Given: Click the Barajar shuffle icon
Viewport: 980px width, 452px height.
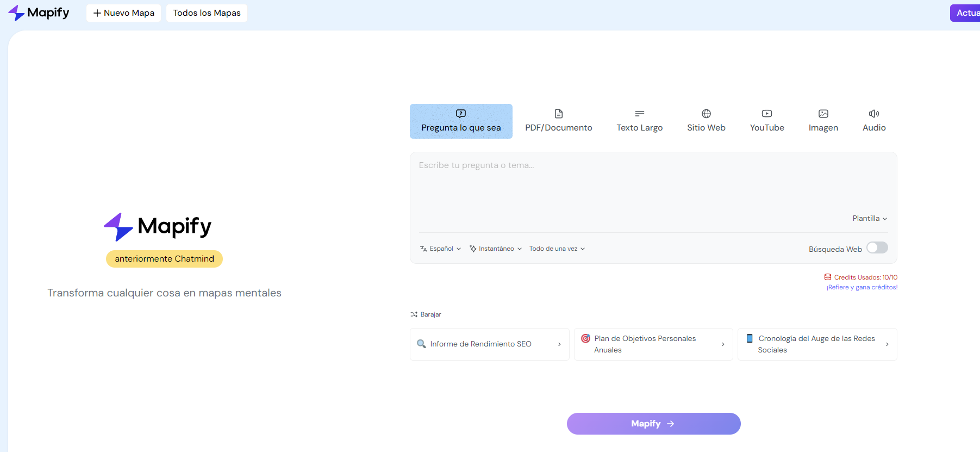Looking at the screenshot, I should click(x=414, y=314).
